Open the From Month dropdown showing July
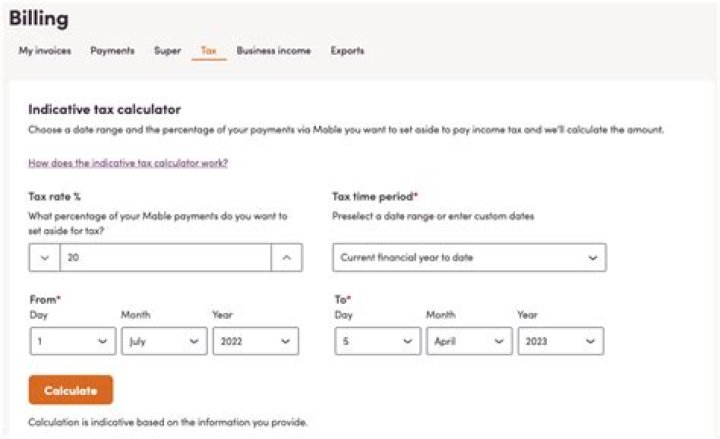The width and height of the screenshot is (720, 439). (164, 341)
